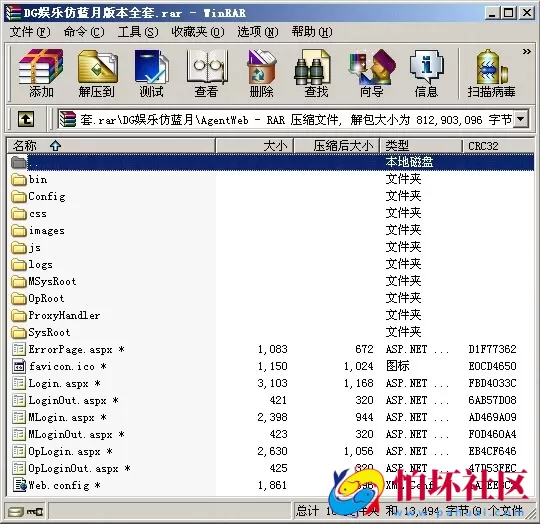Open the Tools (工具) menu
Screen dimensions: 540x524
click(x=138, y=32)
